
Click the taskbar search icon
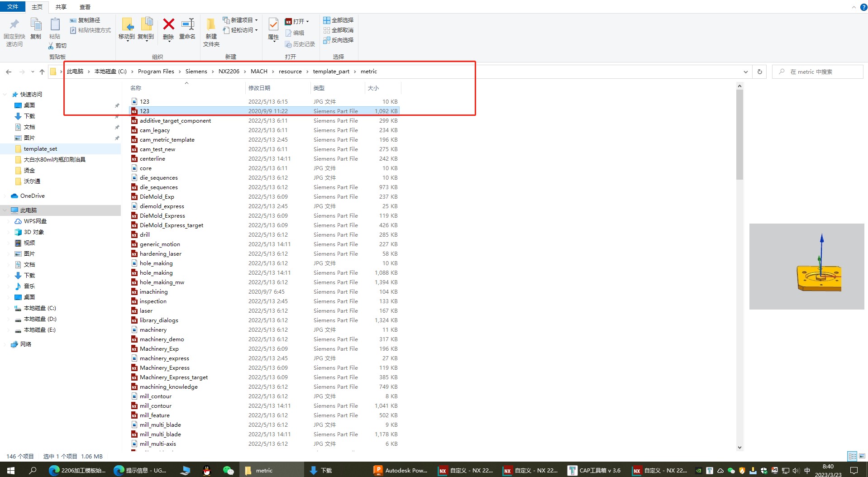33,471
